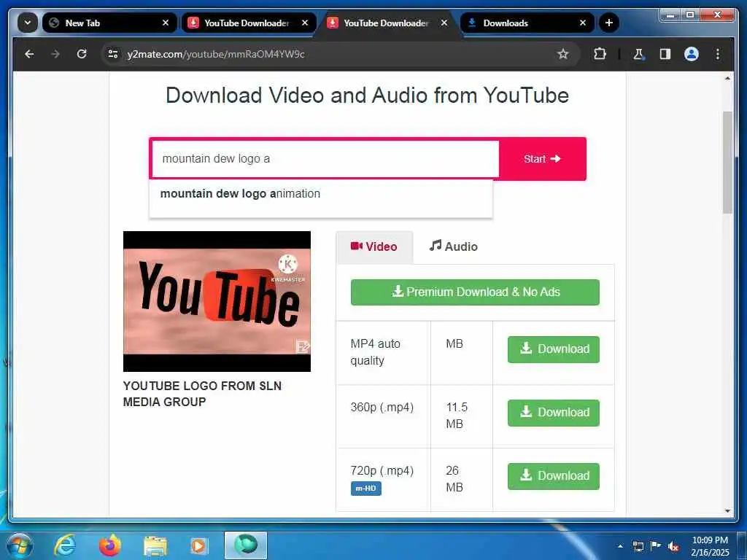Close the first YouTube Downloader tab
Image resolution: width=747 pixels, height=560 pixels.
tap(305, 23)
